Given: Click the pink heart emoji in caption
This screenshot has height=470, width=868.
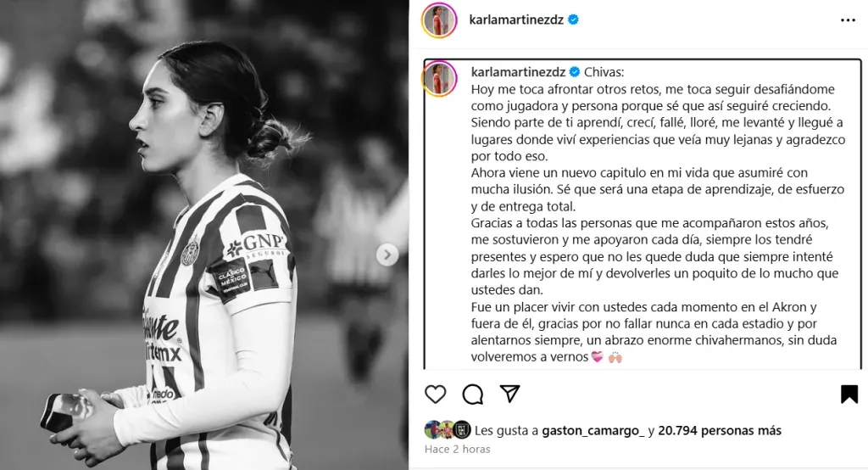Looking at the screenshot, I should [597, 357].
